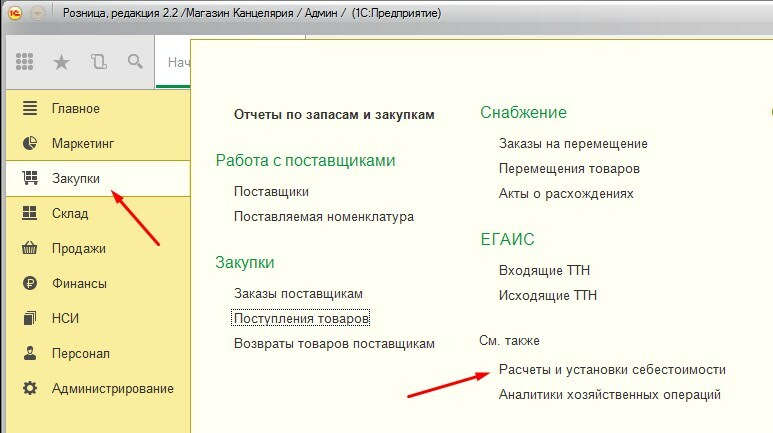Viewport: 773px width, 433px height.
Task: Open Расчеты и установки себестоимости
Action: pos(612,370)
